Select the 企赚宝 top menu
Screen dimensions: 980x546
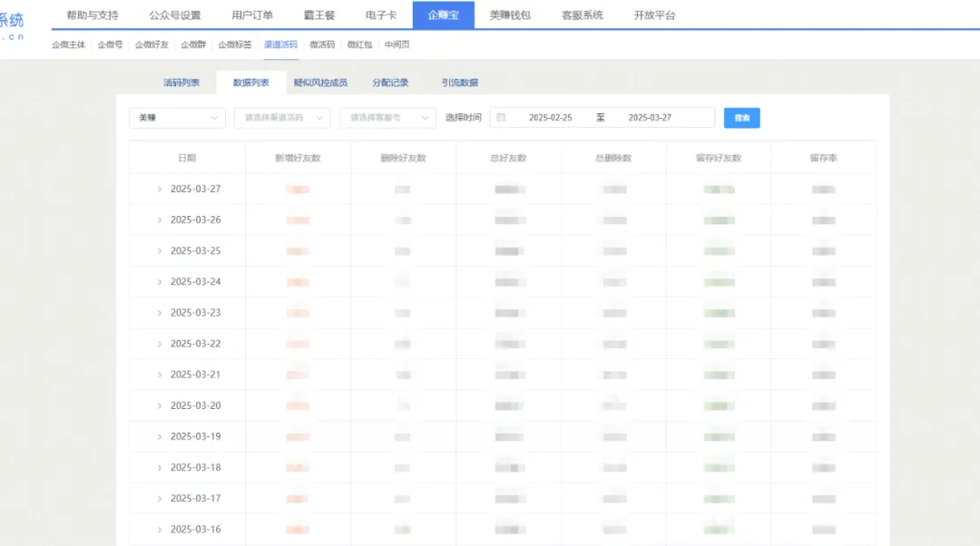(443, 15)
